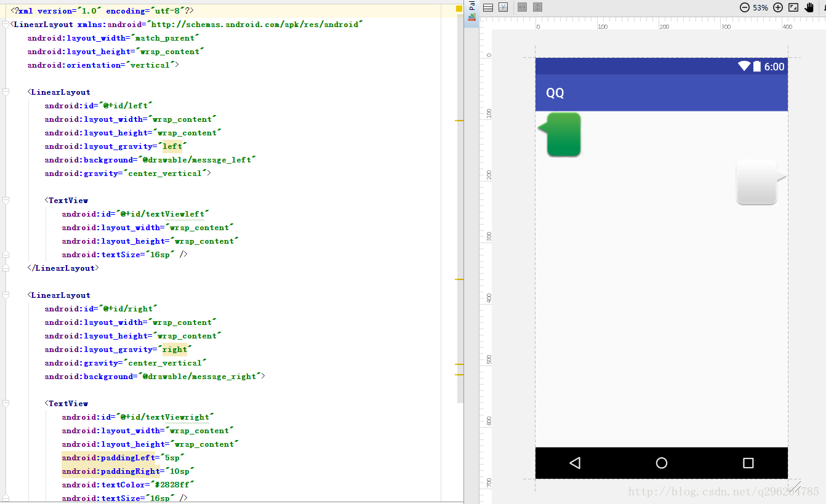The height and width of the screenshot is (504, 826).
Task: Click the zoom to fit screen icon
Action: [793, 7]
